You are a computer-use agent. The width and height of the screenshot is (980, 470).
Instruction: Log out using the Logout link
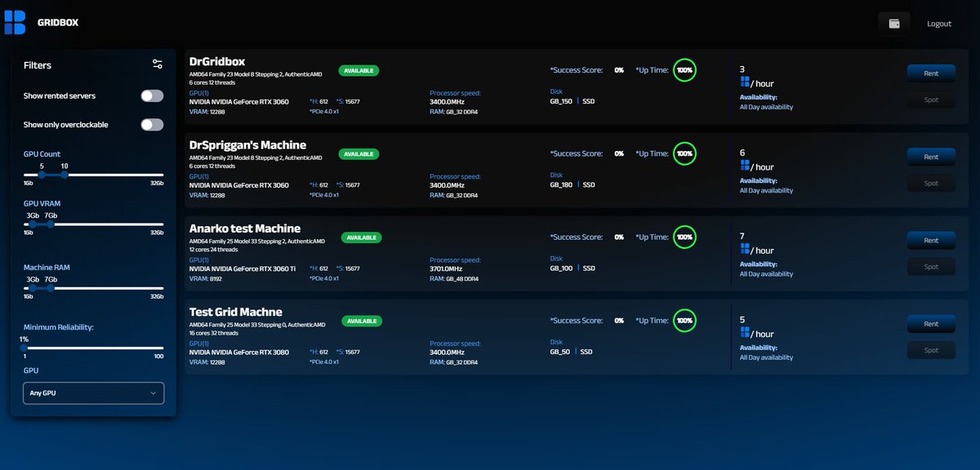point(939,24)
